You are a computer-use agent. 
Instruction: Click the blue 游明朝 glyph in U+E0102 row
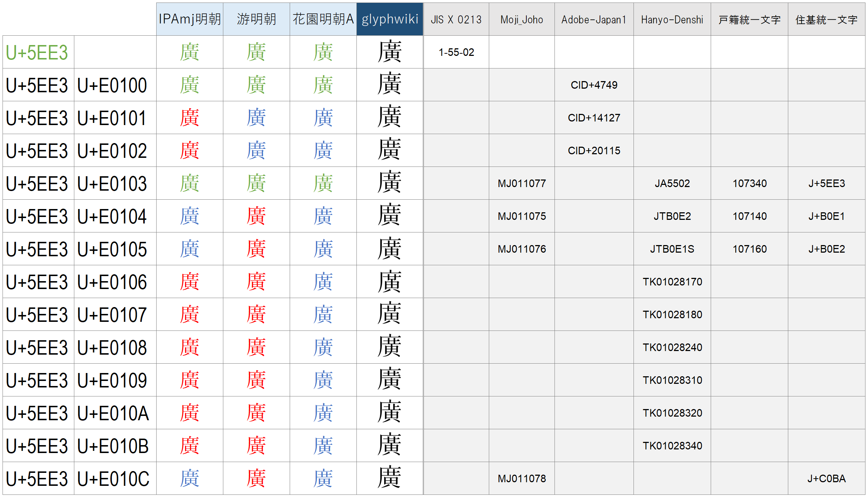[x=257, y=150]
